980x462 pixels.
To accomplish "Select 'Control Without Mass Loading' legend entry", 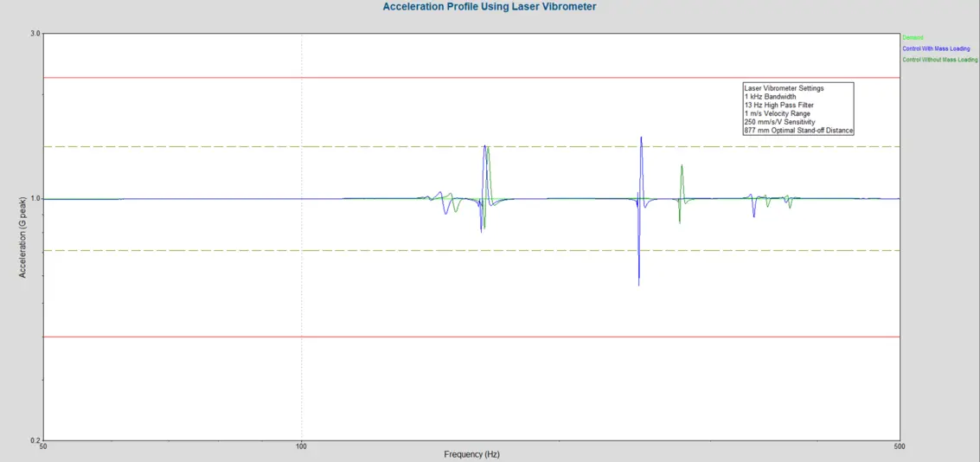I will [x=939, y=61].
